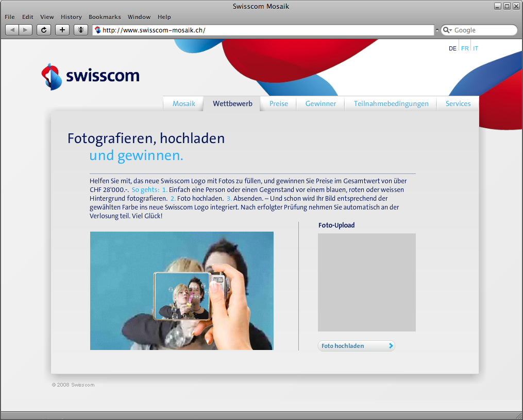Maximize the browser window
Image resolution: width=523 pixels, height=420 pixels.
507,6
